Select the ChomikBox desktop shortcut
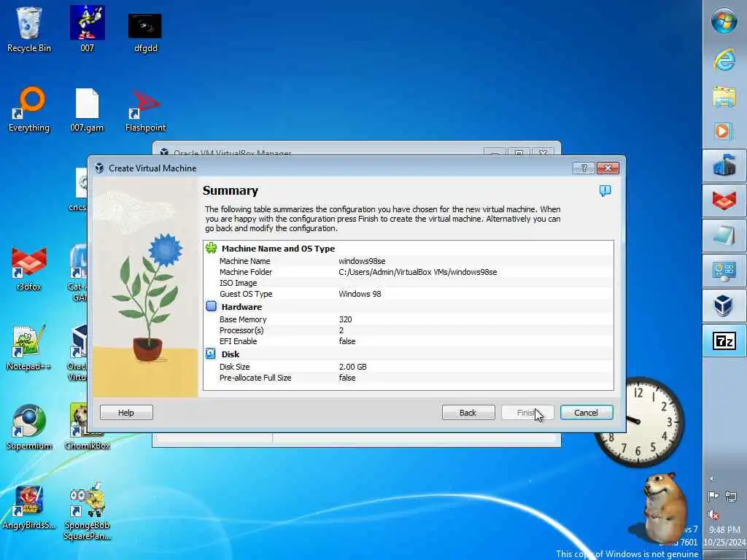 (x=88, y=427)
